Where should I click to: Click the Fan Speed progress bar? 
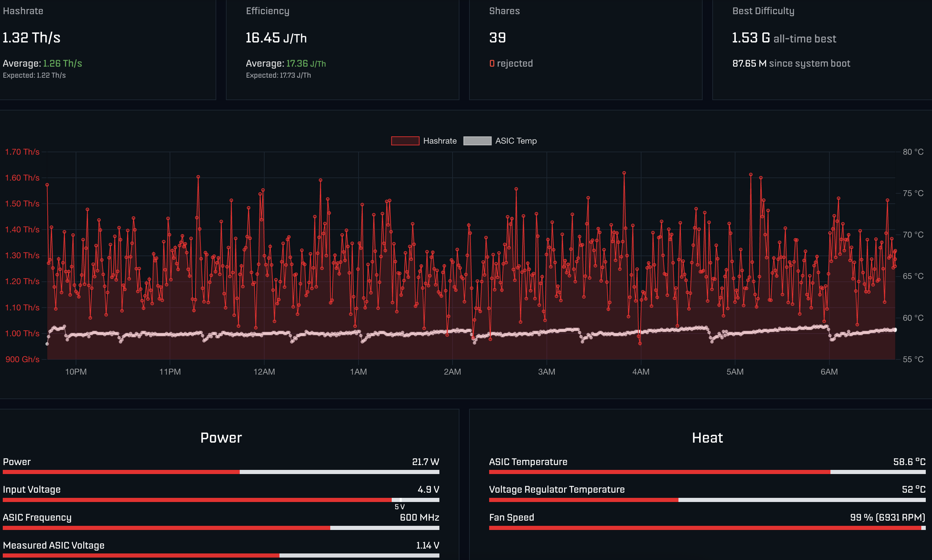[x=707, y=528]
